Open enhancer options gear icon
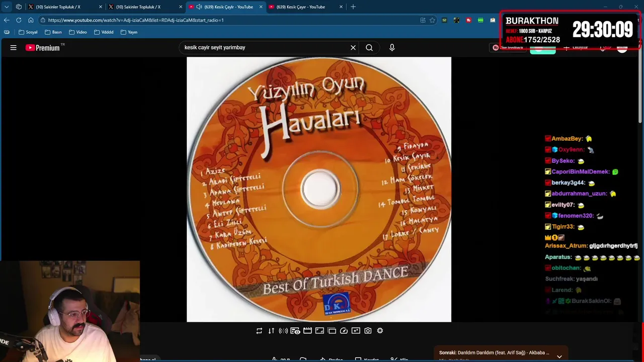The height and width of the screenshot is (362, 644). point(380,331)
